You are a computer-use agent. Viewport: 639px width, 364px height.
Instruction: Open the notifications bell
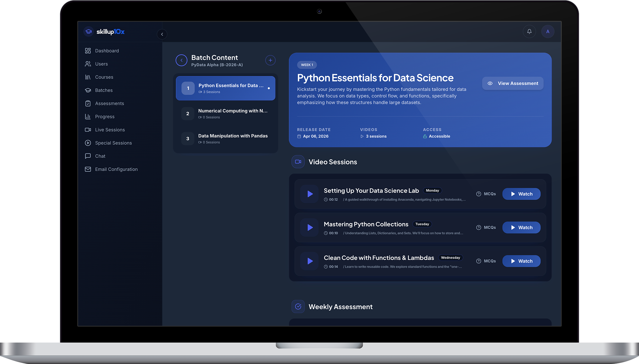tap(529, 32)
